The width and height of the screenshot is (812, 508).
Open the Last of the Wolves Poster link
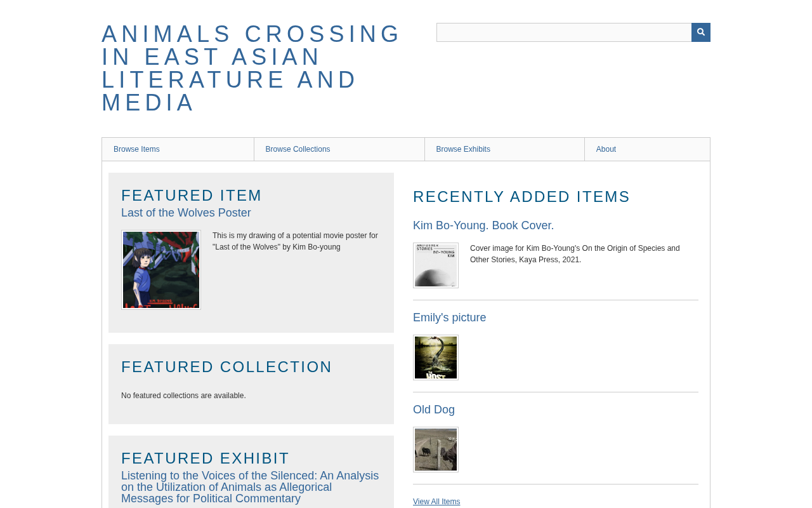[x=186, y=213]
